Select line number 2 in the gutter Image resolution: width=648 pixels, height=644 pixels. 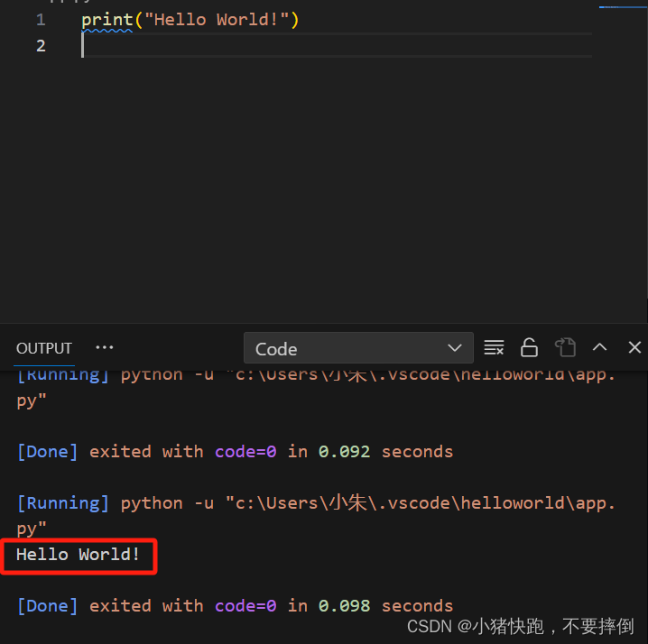pyautogui.click(x=41, y=45)
